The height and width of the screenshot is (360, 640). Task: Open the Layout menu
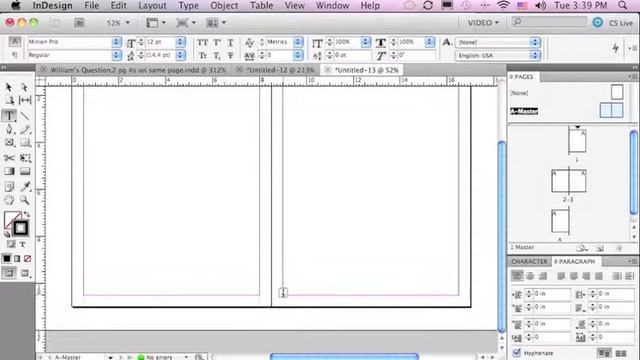(x=152, y=6)
